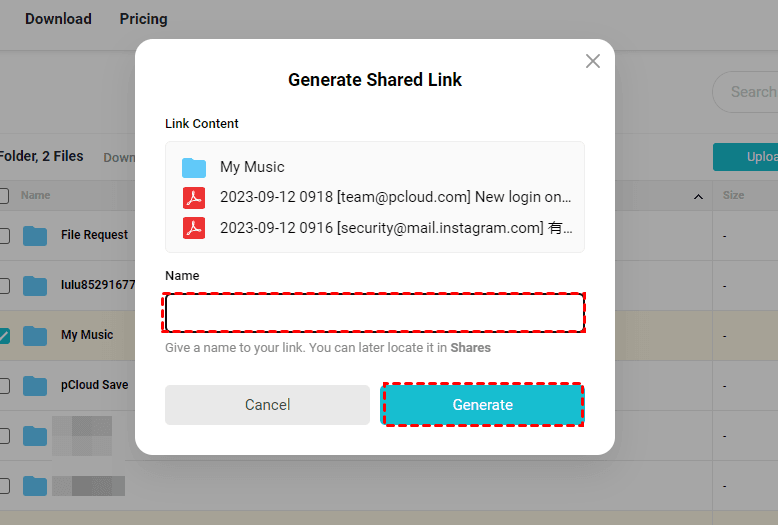The height and width of the screenshot is (525, 778).
Task: Close the Generate Shared Link dialog
Action: (x=593, y=61)
